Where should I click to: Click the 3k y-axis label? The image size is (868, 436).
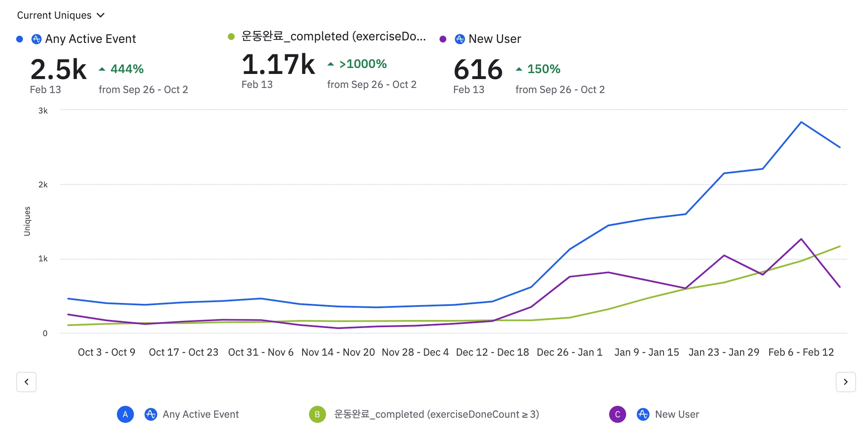pyautogui.click(x=43, y=110)
